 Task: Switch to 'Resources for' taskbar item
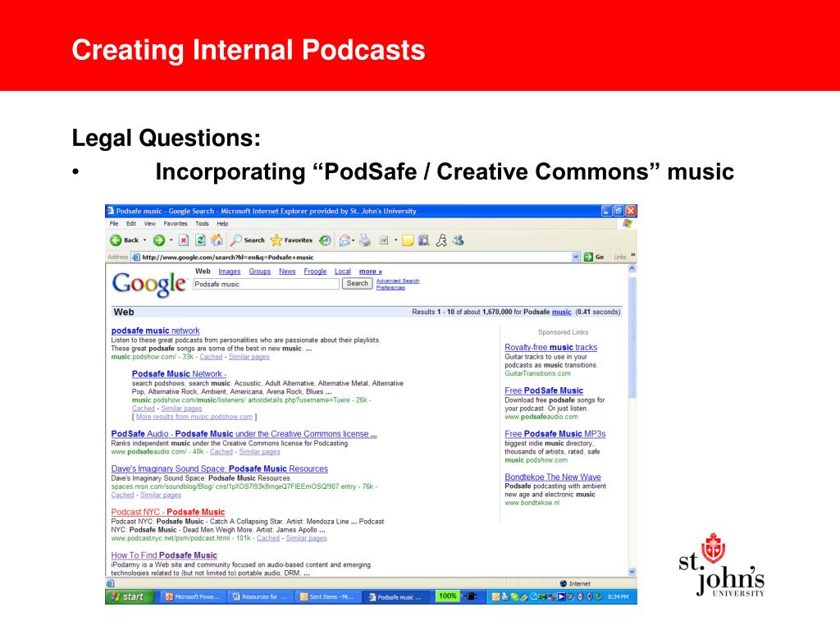(x=260, y=597)
